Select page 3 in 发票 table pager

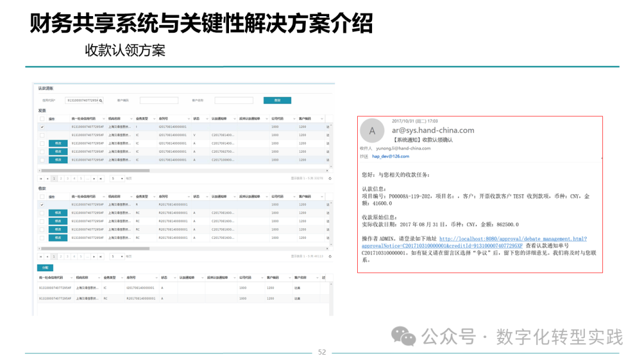(67, 179)
